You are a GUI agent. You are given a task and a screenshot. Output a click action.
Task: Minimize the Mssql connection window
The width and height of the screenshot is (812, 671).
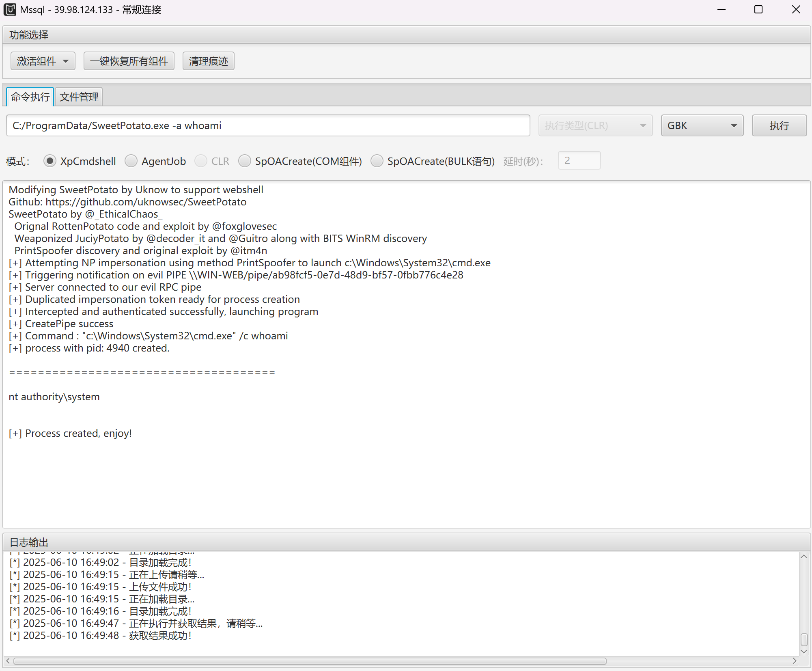coord(721,9)
